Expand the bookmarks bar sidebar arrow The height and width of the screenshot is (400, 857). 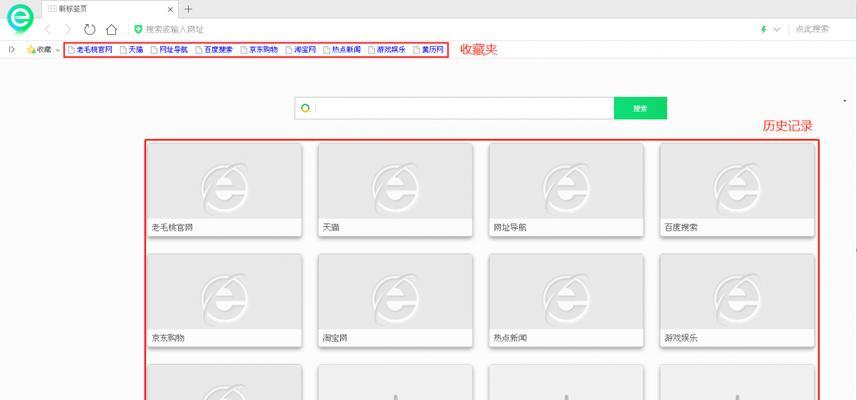click(11, 50)
